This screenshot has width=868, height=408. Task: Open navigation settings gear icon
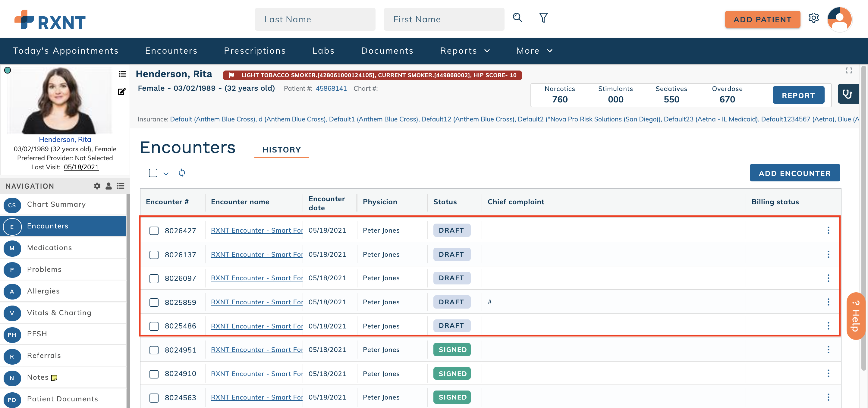click(x=97, y=186)
